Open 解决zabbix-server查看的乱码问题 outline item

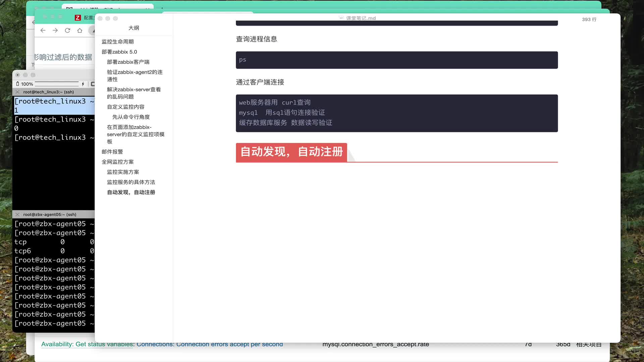pos(134,93)
